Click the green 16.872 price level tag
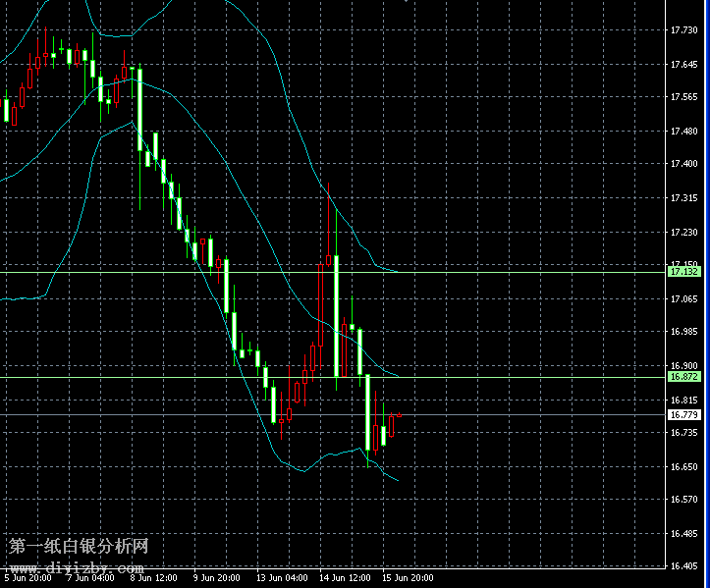 [x=683, y=377]
